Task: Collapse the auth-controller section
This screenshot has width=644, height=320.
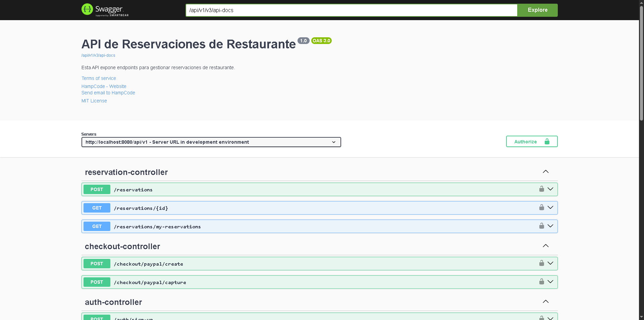Action: pyautogui.click(x=546, y=302)
